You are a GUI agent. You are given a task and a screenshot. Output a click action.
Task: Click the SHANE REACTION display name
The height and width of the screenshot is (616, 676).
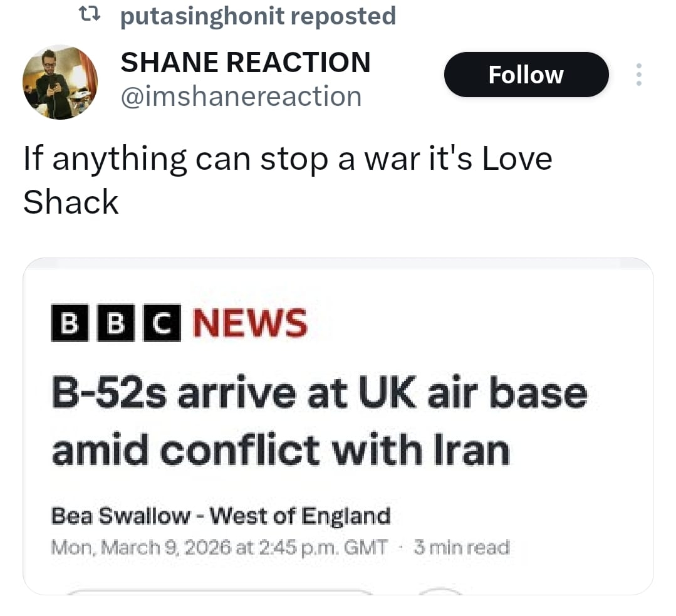tap(245, 62)
